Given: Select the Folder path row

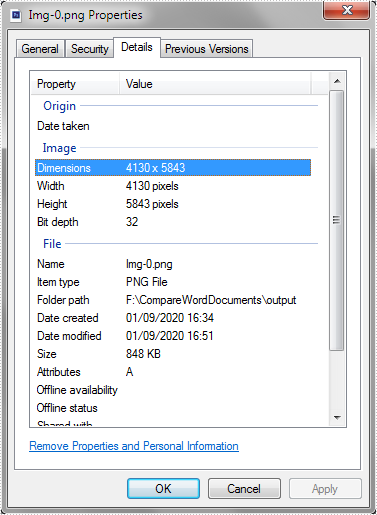Looking at the screenshot, I should [x=173, y=300].
